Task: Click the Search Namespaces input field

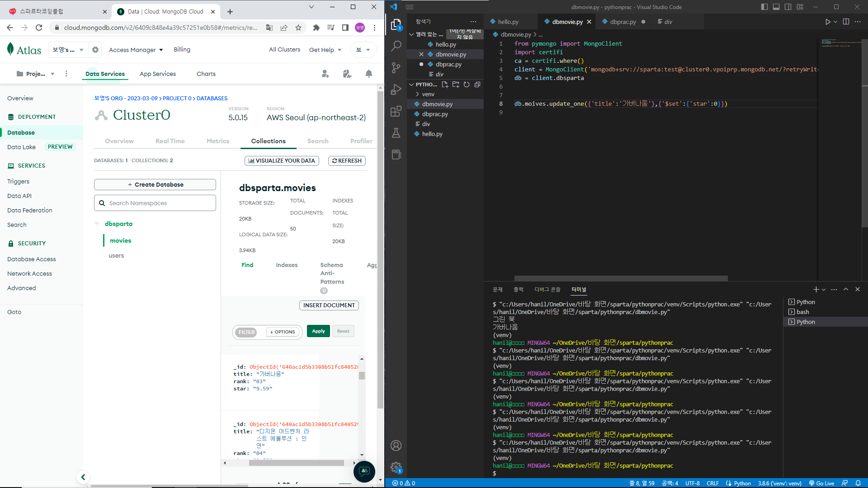Action: coord(155,203)
